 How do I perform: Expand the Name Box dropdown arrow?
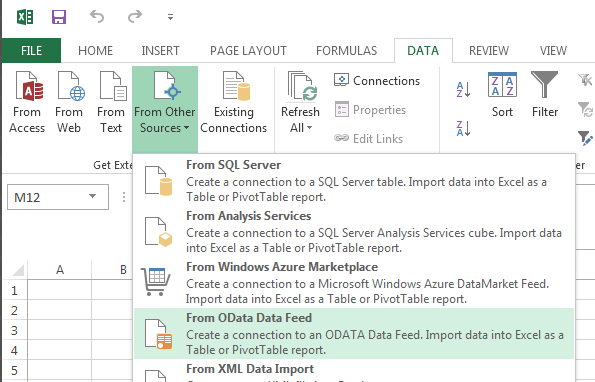pyautogui.click(x=93, y=197)
